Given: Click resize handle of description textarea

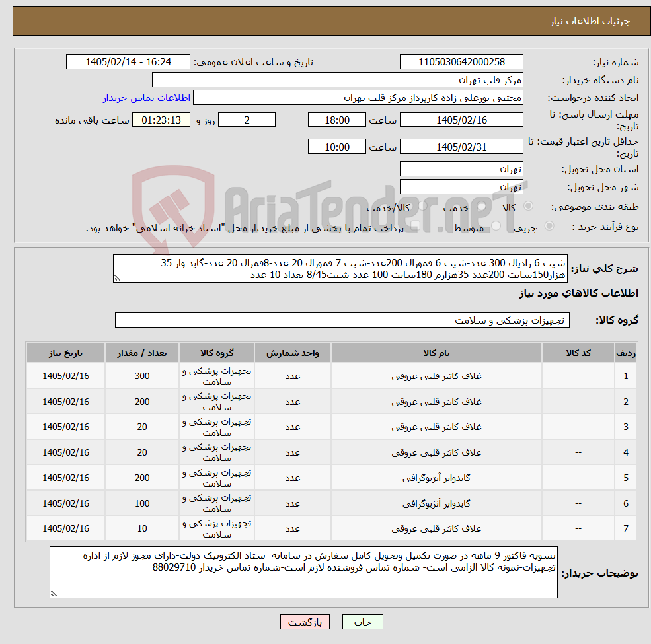Looking at the screenshot, I should point(117,279).
